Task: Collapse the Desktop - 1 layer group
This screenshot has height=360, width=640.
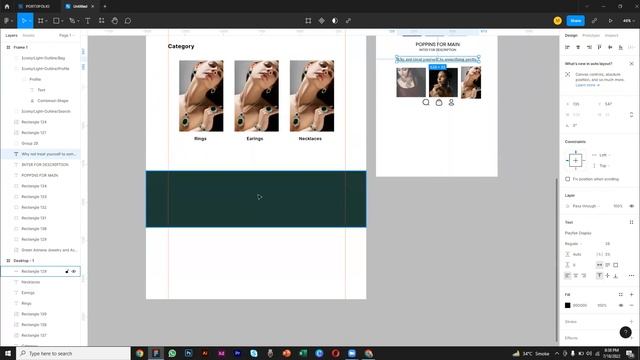Action: 8,260
